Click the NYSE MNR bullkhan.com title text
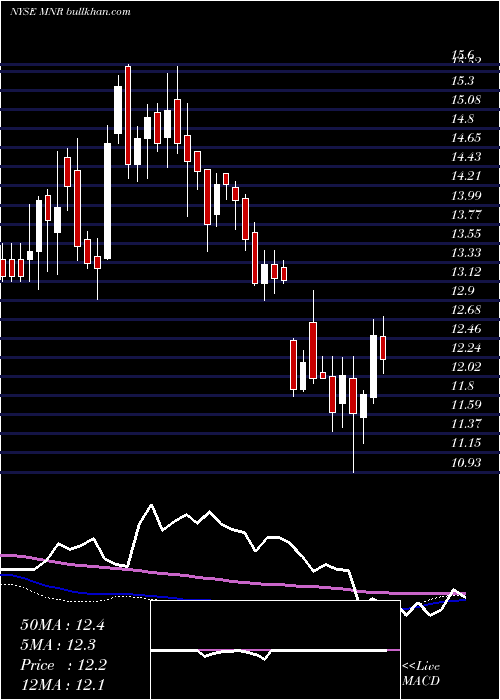Viewport: 500px width, 700px height. coord(70,12)
